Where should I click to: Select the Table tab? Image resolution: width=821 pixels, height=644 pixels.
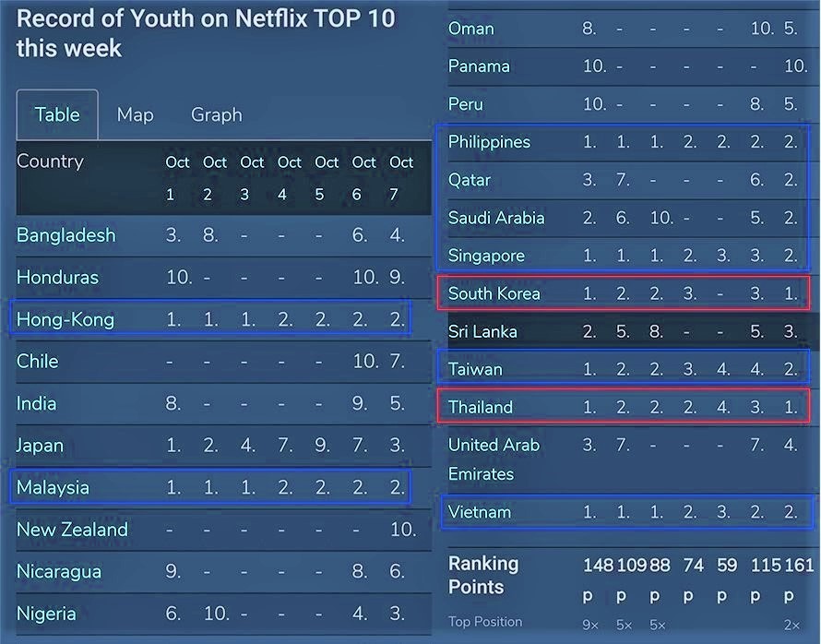(x=57, y=115)
